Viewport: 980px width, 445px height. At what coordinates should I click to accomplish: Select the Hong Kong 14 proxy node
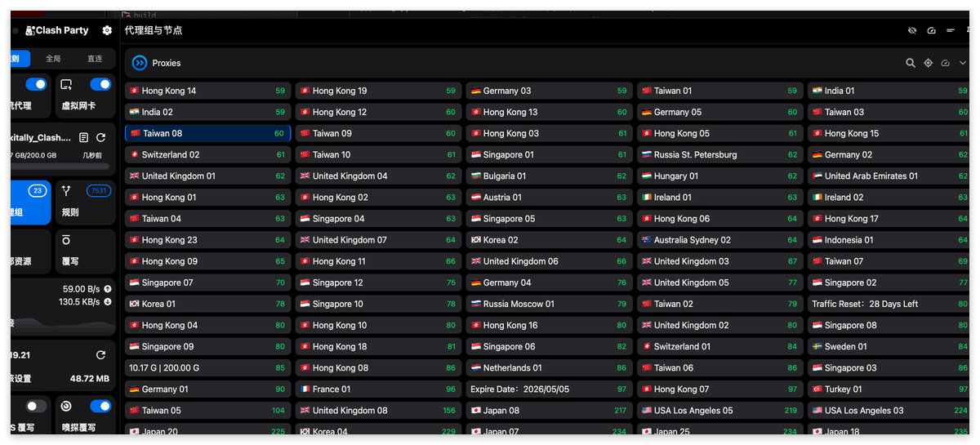pyautogui.click(x=207, y=91)
